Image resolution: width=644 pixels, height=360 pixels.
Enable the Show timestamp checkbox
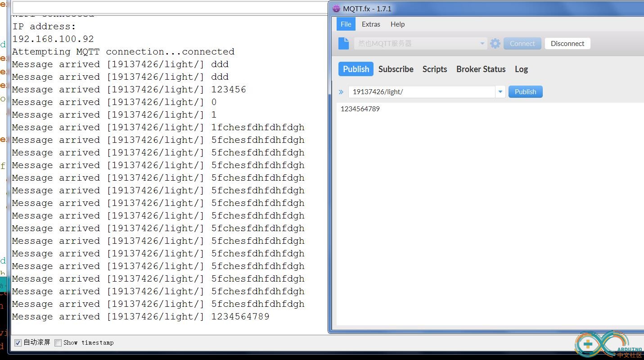pos(58,343)
